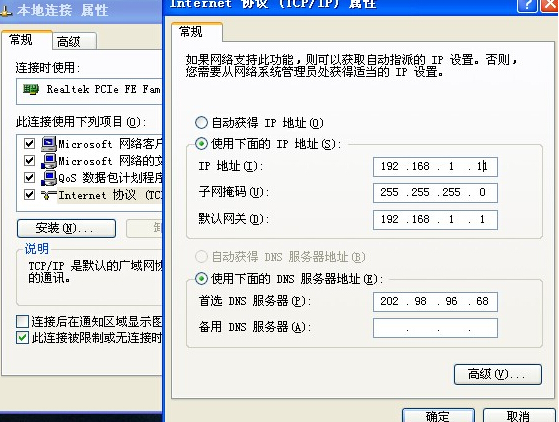Click the 备用 DNS 服务器 input field

[435, 328]
